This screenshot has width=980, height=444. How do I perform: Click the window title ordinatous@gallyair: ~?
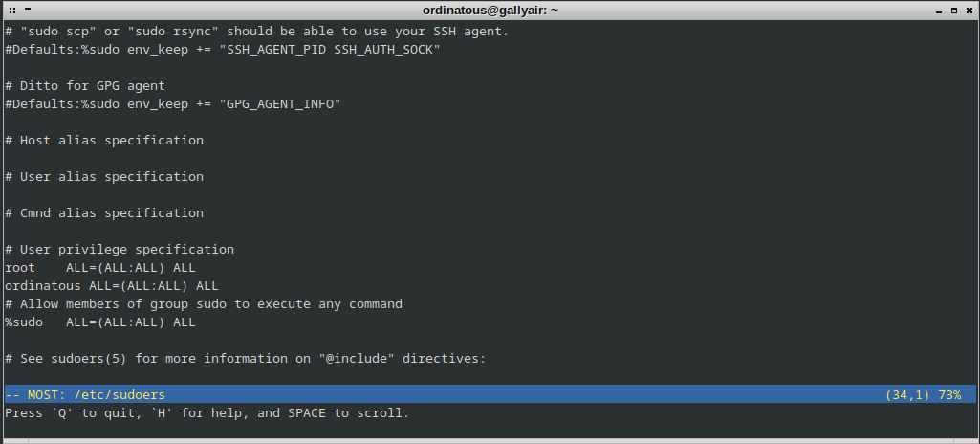490,10
